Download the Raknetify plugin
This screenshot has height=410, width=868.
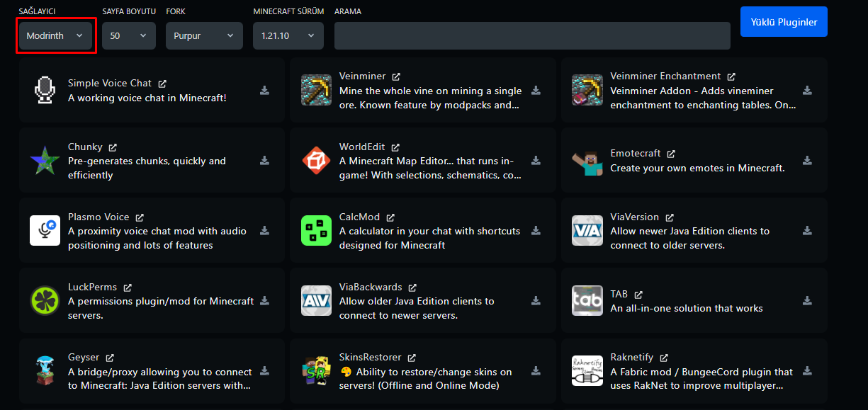[807, 371]
